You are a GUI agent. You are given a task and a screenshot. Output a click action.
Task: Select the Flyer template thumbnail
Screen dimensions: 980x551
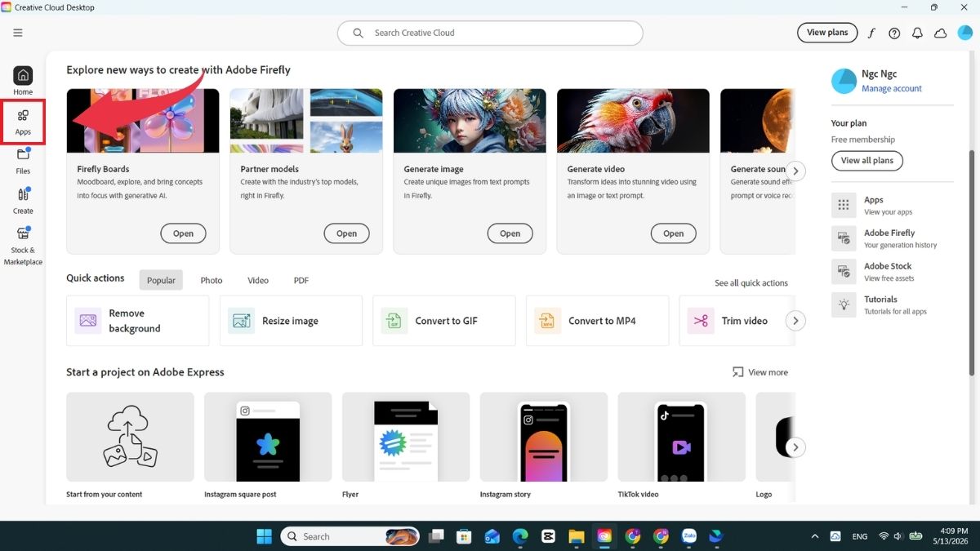[x=406, y=437]
